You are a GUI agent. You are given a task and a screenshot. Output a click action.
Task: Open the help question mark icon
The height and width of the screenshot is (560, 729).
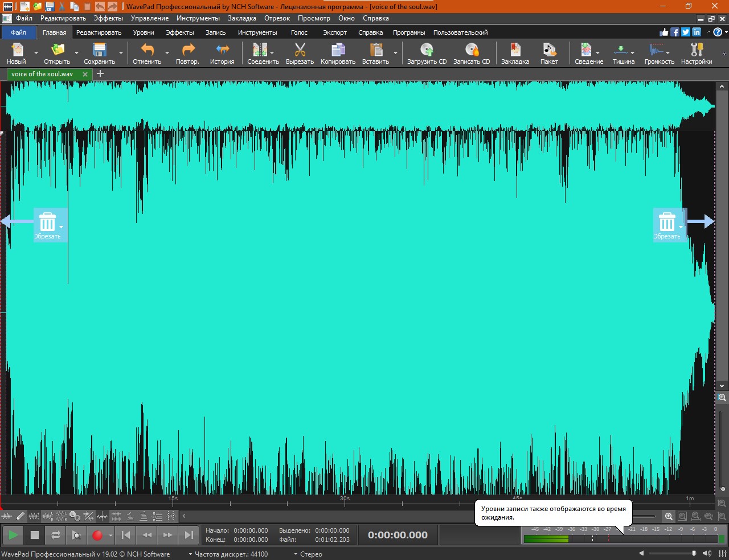coord(718,32)
